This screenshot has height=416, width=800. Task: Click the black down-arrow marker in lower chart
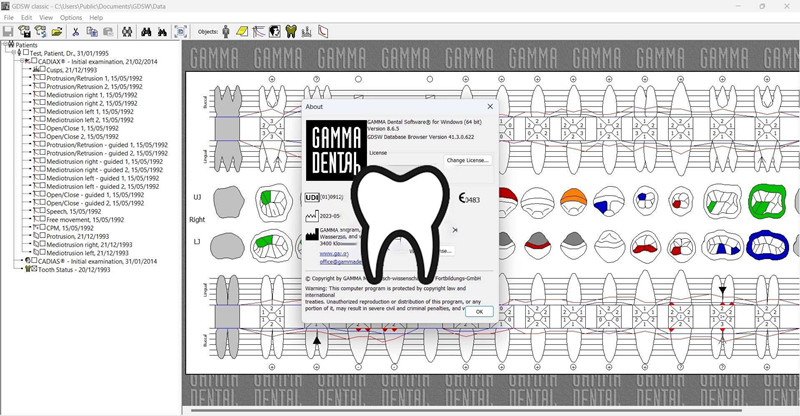click(x=722, y=290)
